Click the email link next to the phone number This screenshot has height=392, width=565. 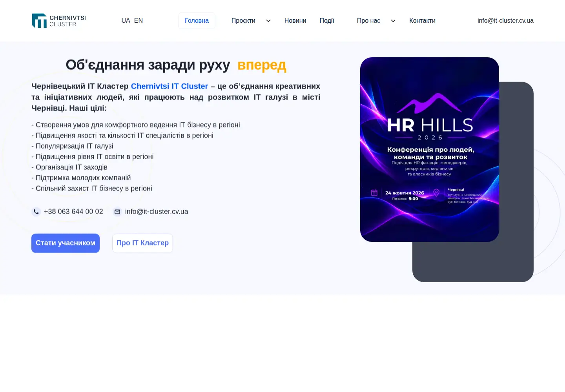[x=157, y=212]
